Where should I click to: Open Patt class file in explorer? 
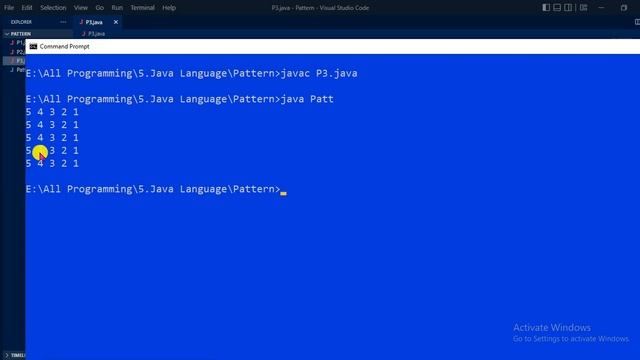point(18,70)
